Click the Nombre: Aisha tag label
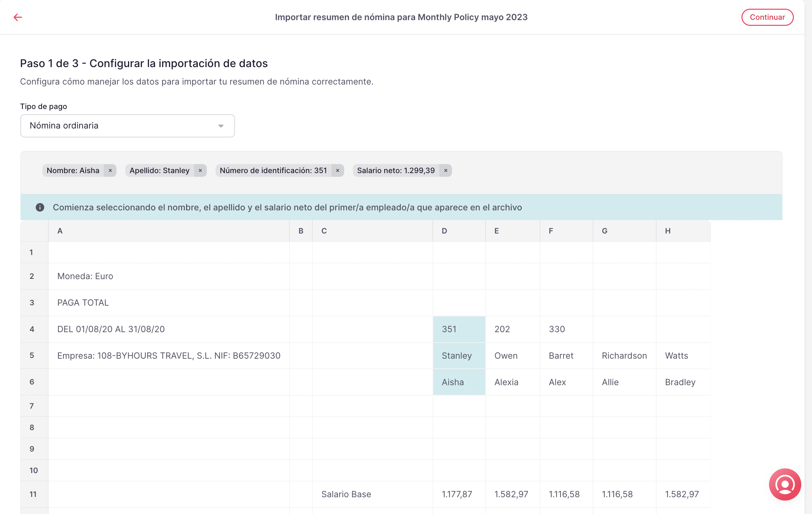Image resolution: width=812 pixels, height=514 pixels. [73, 170]
